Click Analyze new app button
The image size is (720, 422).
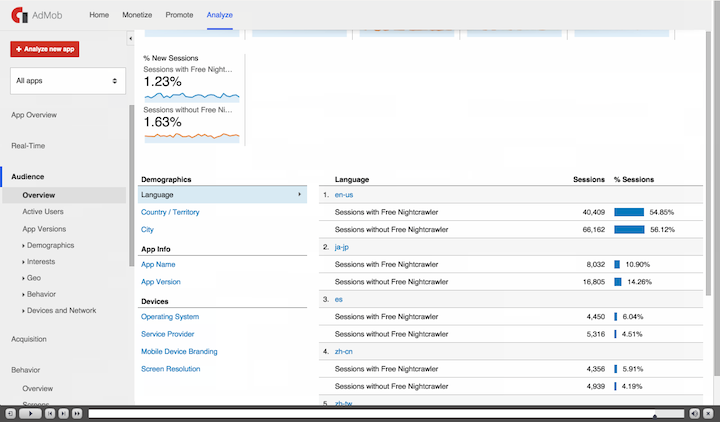point(45,49)
